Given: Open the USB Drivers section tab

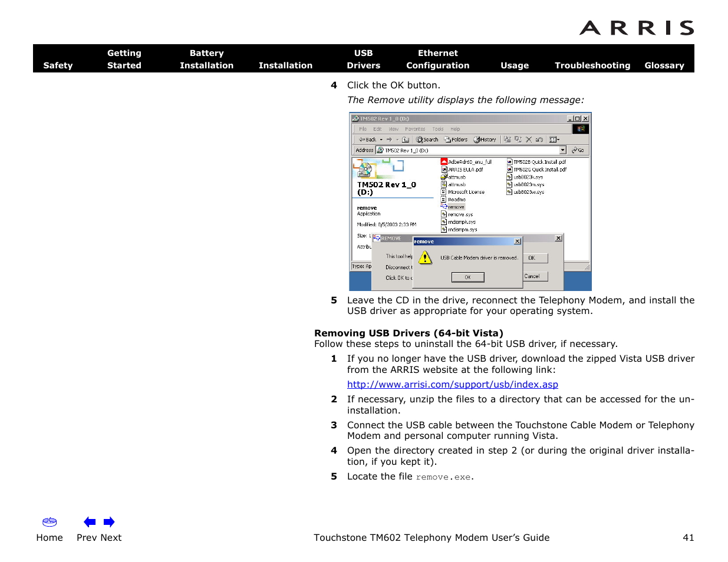Looking at the screenshot, I should 363,59.
